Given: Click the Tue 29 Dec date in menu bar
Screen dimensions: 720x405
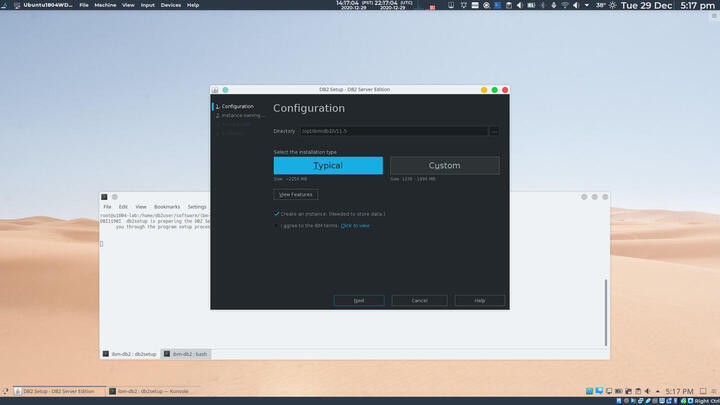Looking at the screenshot, I should [647, 5].
